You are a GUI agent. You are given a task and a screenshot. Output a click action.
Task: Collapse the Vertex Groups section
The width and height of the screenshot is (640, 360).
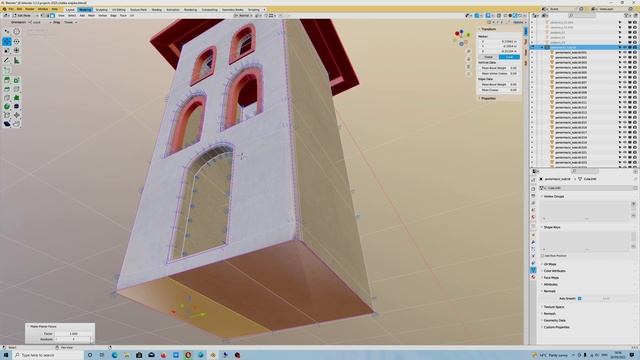tap(553, 196)
